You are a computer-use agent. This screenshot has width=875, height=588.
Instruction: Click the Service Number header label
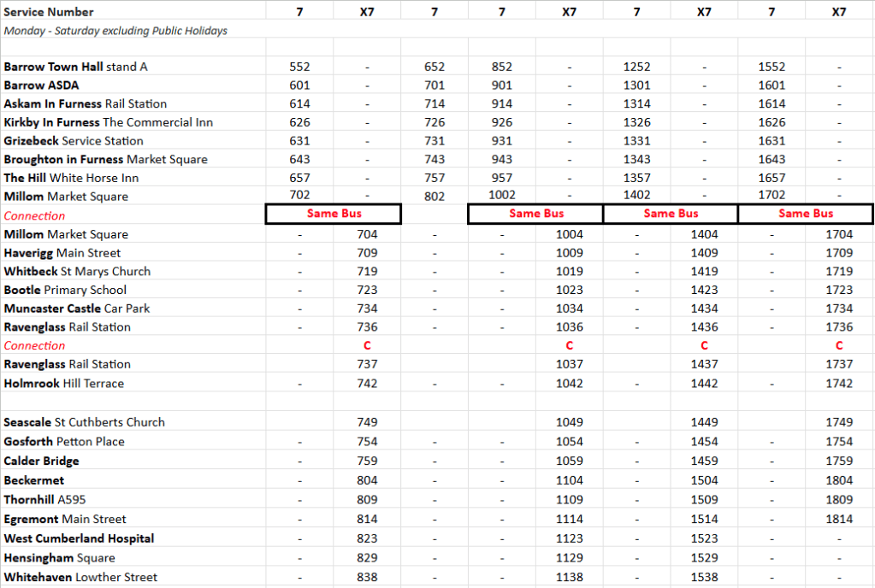pos(49,12)
